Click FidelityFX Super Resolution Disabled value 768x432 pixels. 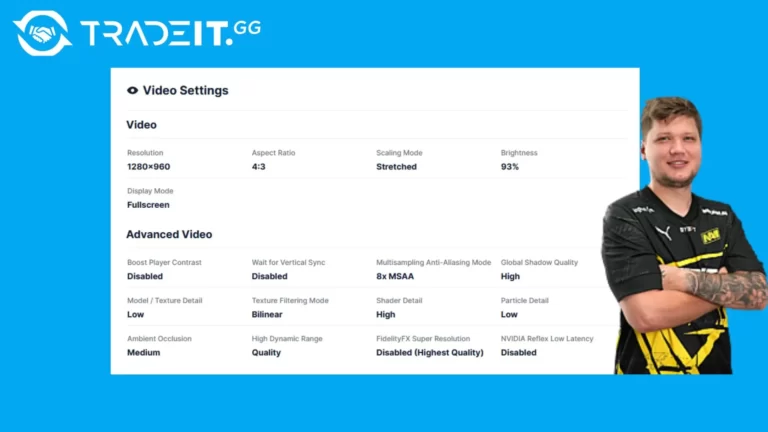[x=430, y=353]
